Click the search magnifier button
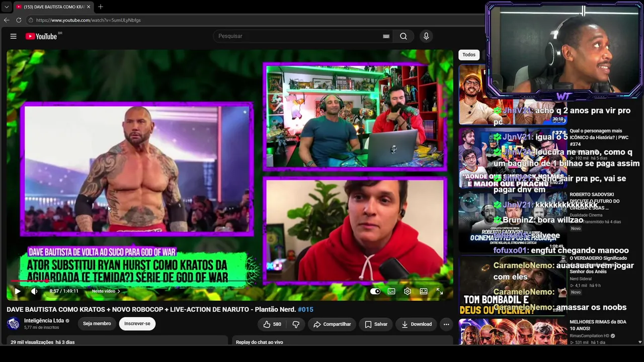This screenshot has width=644, height=362. pyautogui.click(x=404, y=36)
